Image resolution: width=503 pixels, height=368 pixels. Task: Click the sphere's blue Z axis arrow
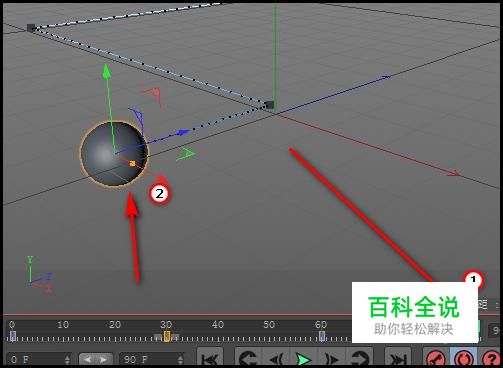point(183,132)
